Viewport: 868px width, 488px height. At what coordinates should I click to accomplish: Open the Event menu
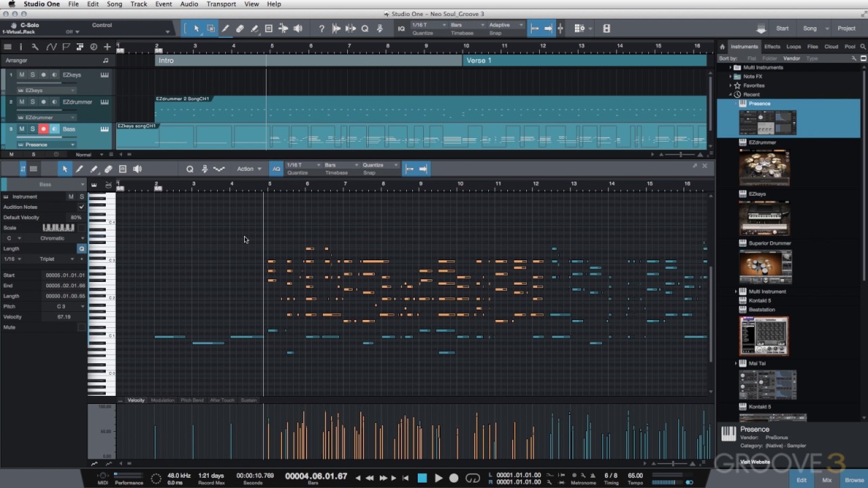(163, 4)
